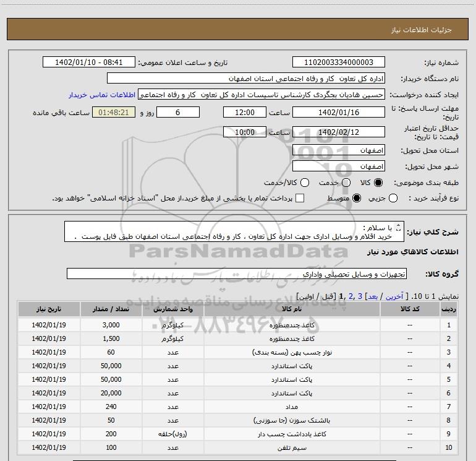Click the delivery province field اصفهان

pyautogui.click(x=339, y=150)
